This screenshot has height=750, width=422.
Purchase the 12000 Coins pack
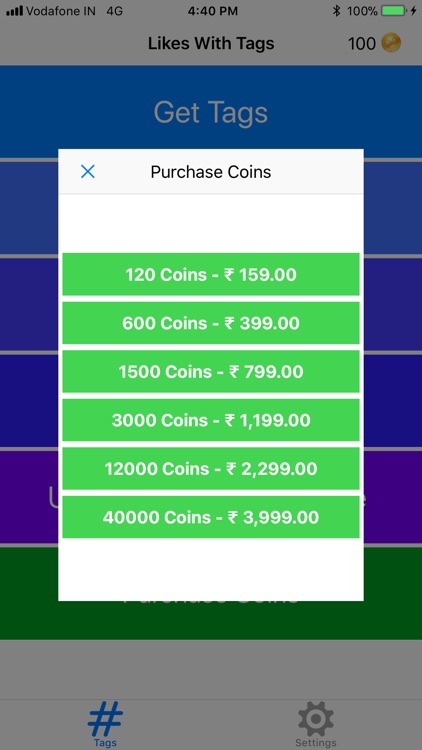[x=211, y=468]
